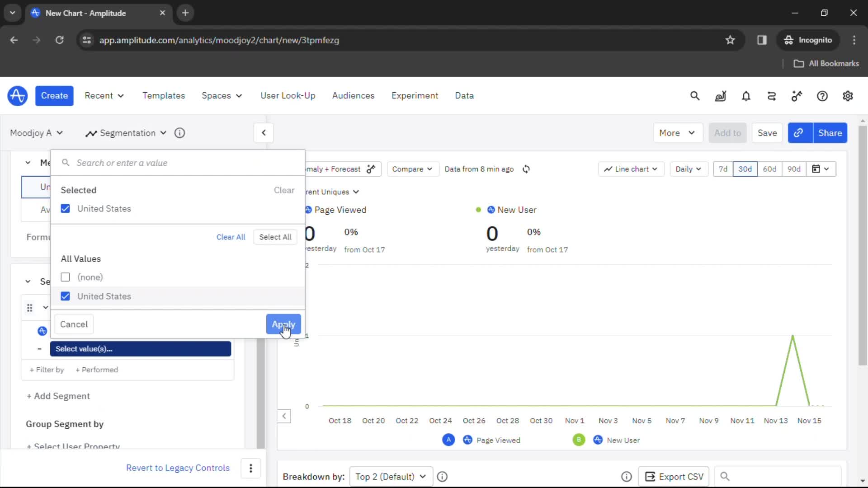Image resolution: width=868 pixels, height=488 pixels.
Task: Click Select All values
Action: (x=275, y=237)
